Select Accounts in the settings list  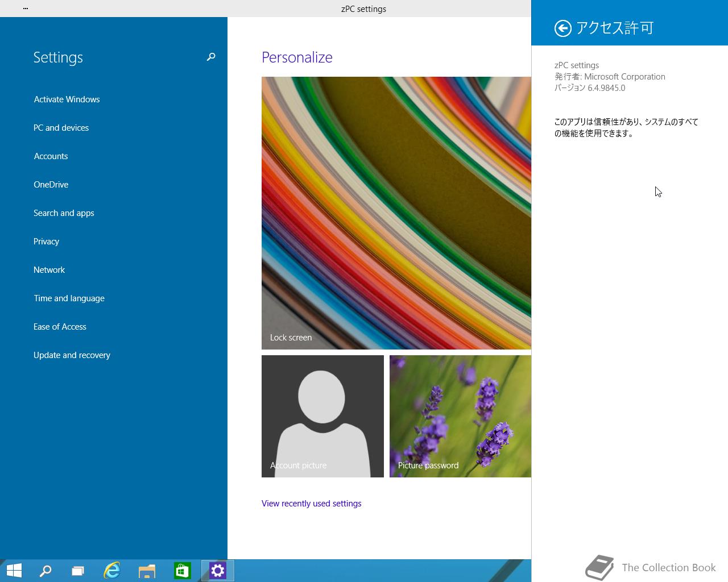pos(51,156)
